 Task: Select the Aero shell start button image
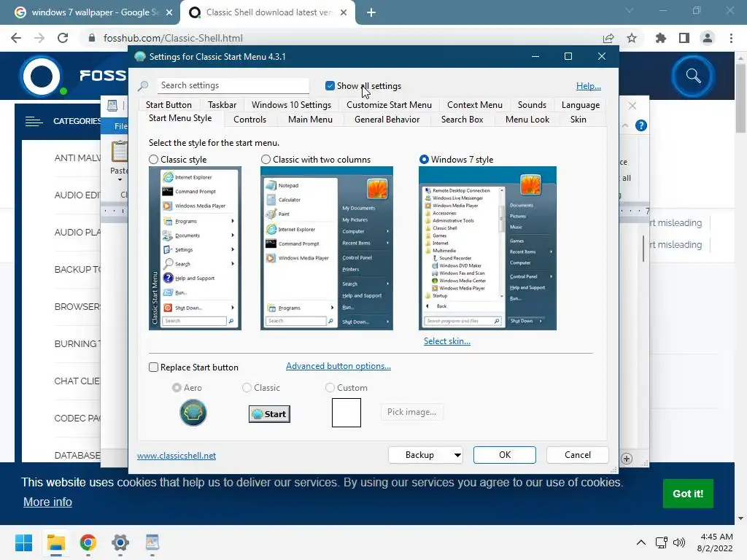[193, 413]
